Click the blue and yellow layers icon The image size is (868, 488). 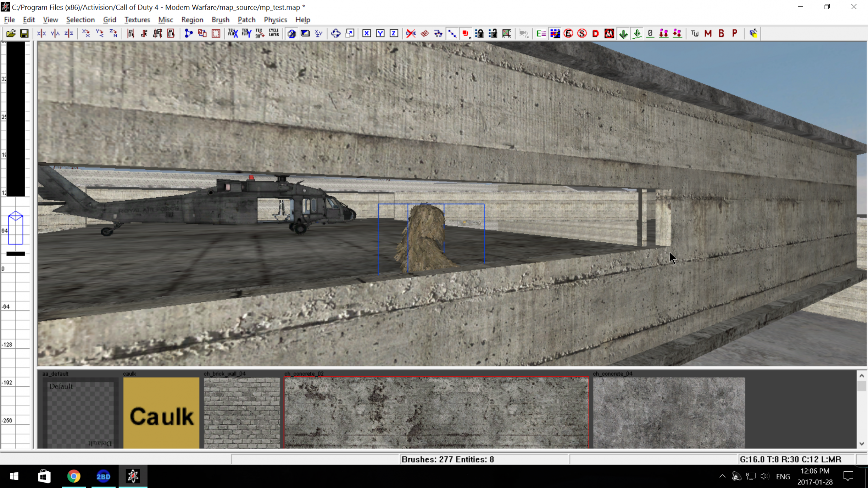point(753,33)
